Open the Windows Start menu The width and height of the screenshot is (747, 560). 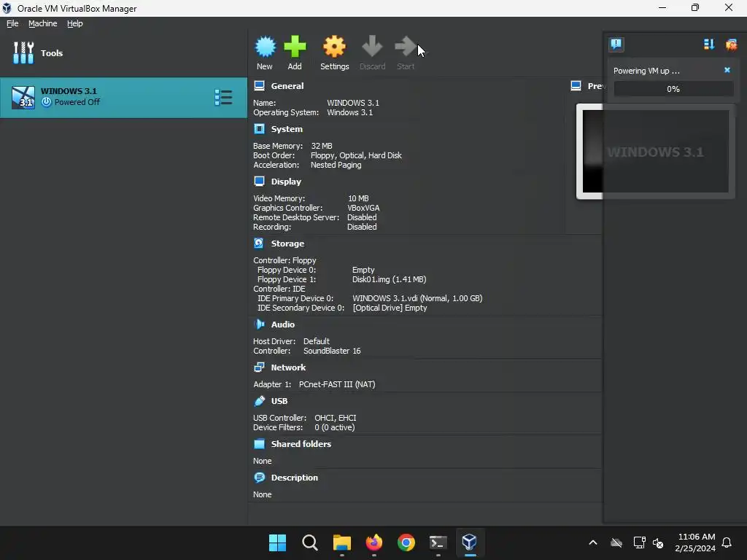click(x=277, y=542)
